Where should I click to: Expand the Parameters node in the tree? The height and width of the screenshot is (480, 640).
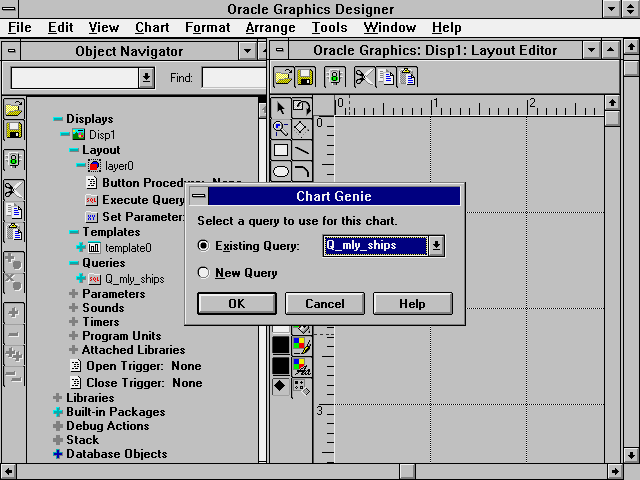73,294
